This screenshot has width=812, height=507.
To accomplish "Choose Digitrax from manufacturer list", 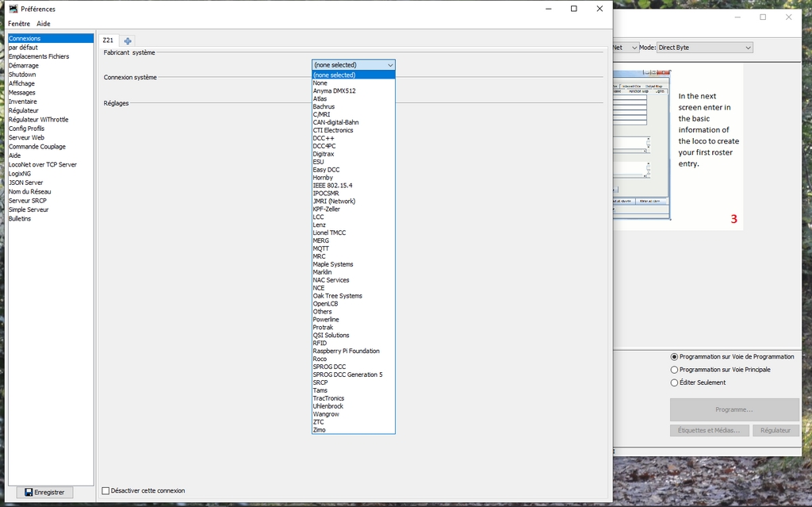I will pos(353,154).
